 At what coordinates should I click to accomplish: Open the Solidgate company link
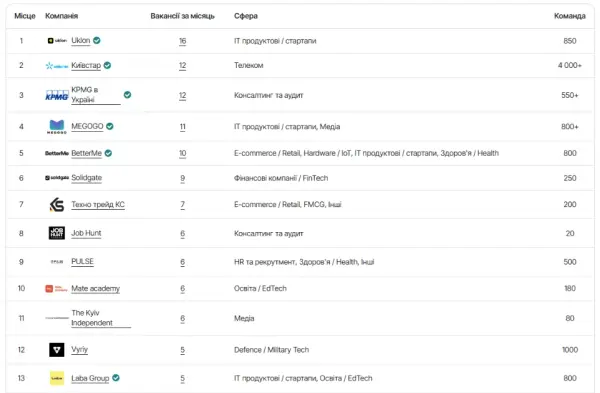86,178
